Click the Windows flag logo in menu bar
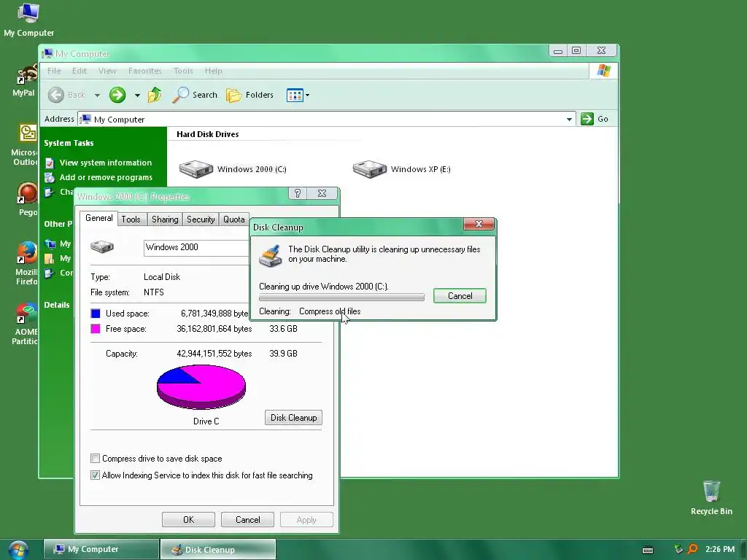This screenshot has width=747, height=560. click(603, 71)
